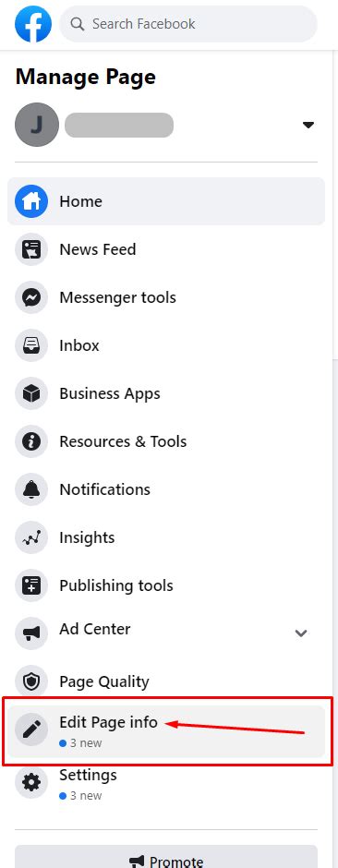Screen dimensions: 338x868
Task: Open the Page Quality shield icon
Action: coord(31,681)
